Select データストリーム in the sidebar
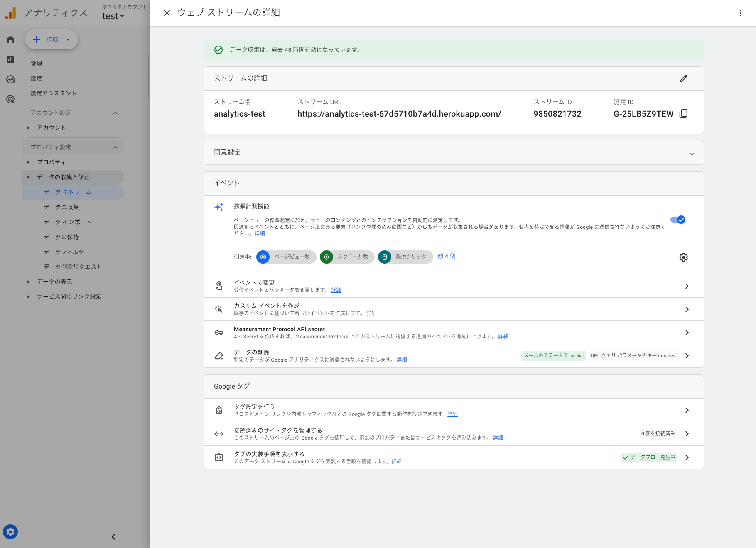 tap(67, 192)
